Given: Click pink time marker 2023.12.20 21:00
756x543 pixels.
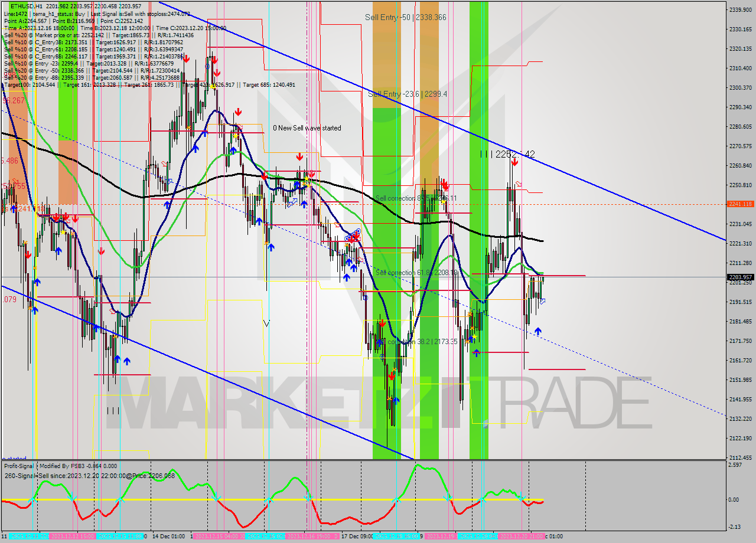Looking at the screenshot, I should coord(522,536).
